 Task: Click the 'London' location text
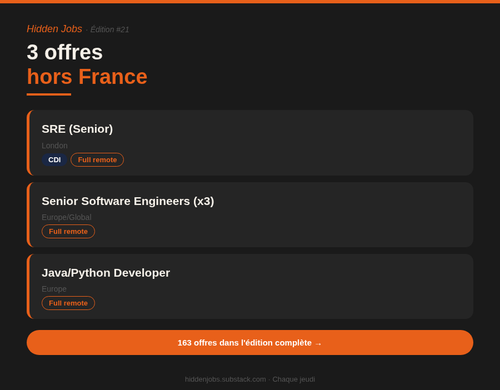pos(55,146)
